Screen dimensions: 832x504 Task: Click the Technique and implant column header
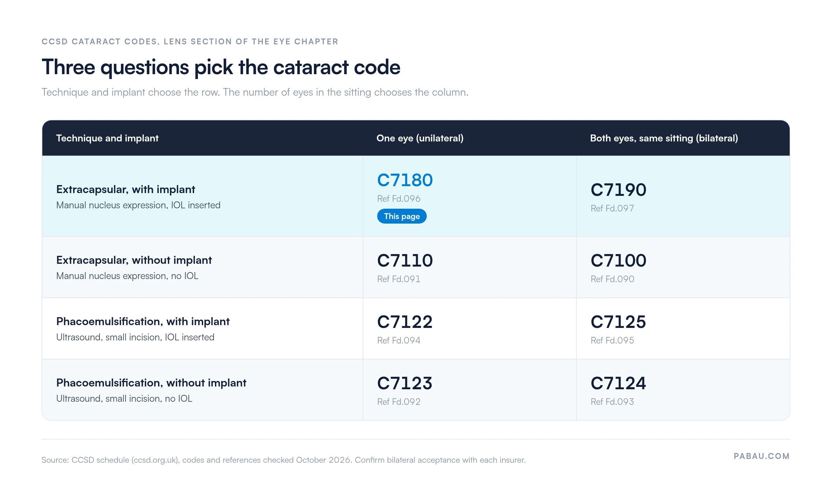[x=107, y=138]
